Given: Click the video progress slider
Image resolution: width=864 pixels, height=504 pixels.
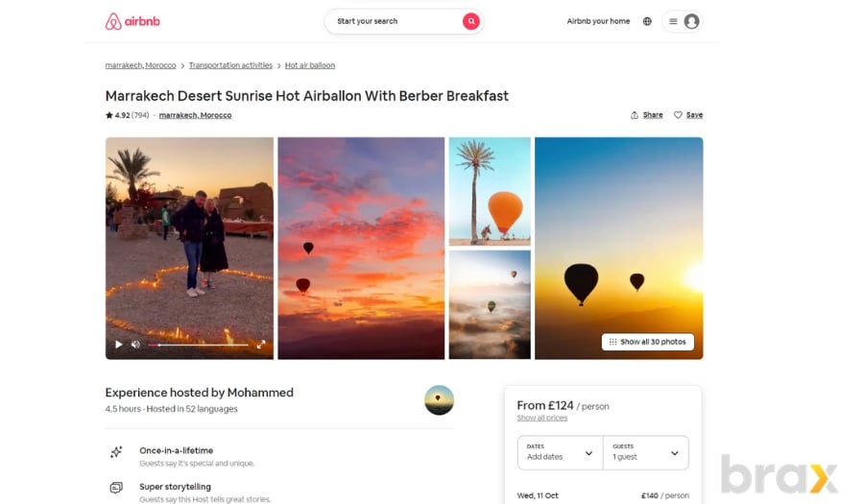Looking at the screenshot, I should [199, 345].
